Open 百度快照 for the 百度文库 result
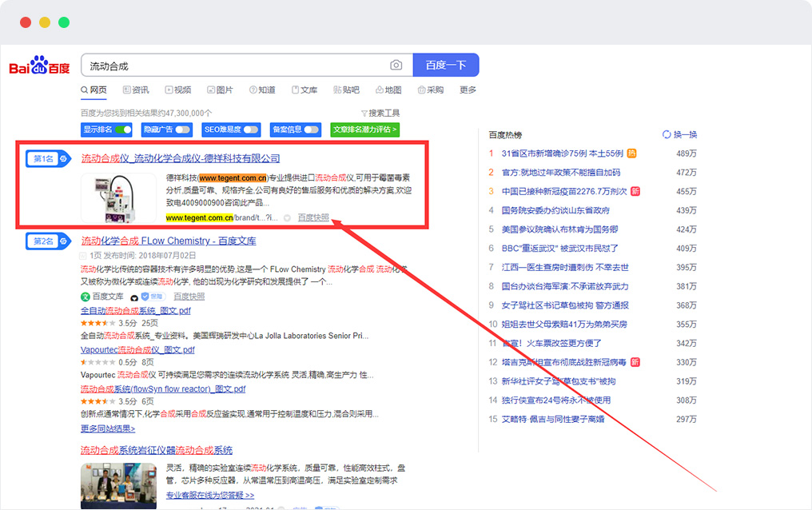The image size is (812, 510). pyautogui.click(x=189, y=297)
